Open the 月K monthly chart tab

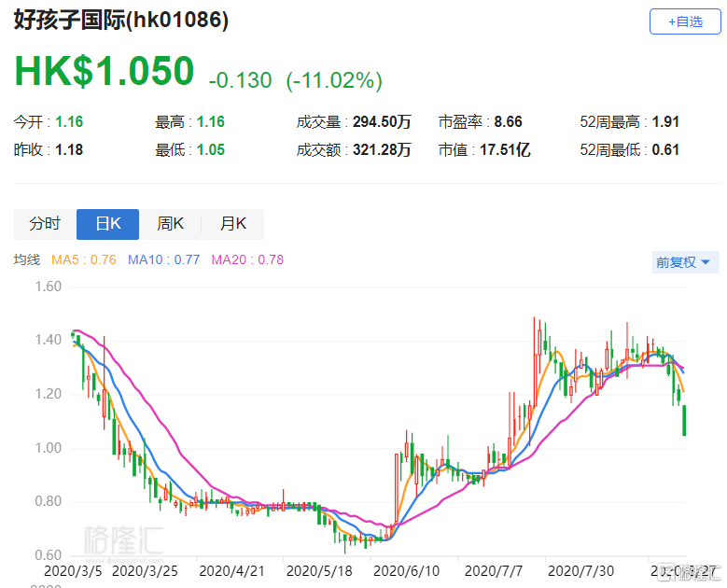click(232, 224)
